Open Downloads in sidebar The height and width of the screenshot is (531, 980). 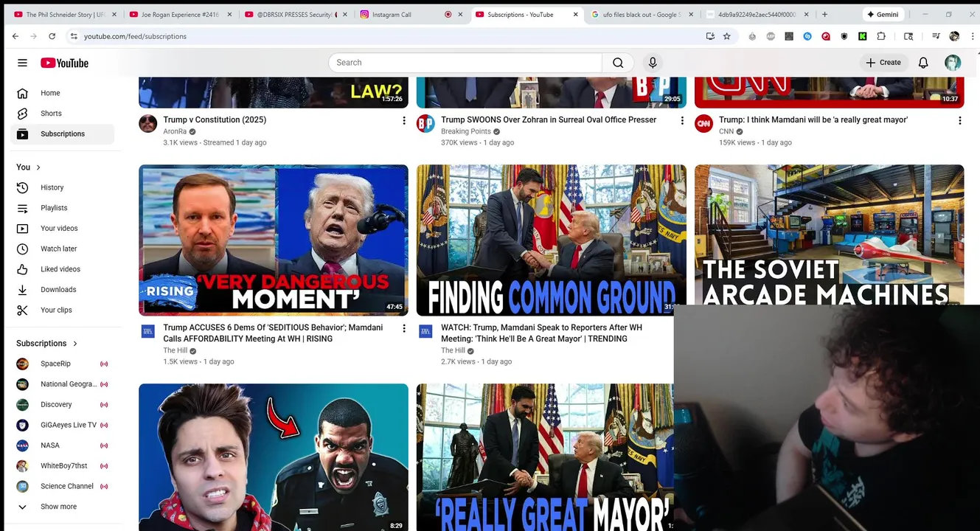63,289
